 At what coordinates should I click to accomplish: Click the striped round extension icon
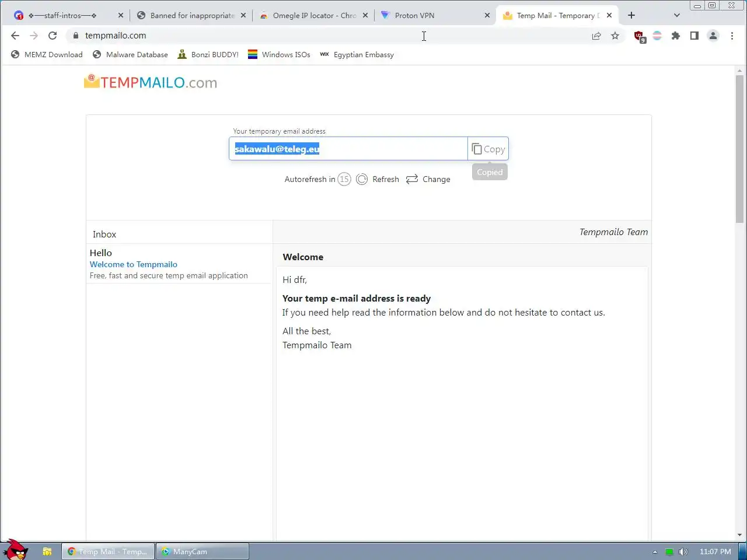(657, 36)
